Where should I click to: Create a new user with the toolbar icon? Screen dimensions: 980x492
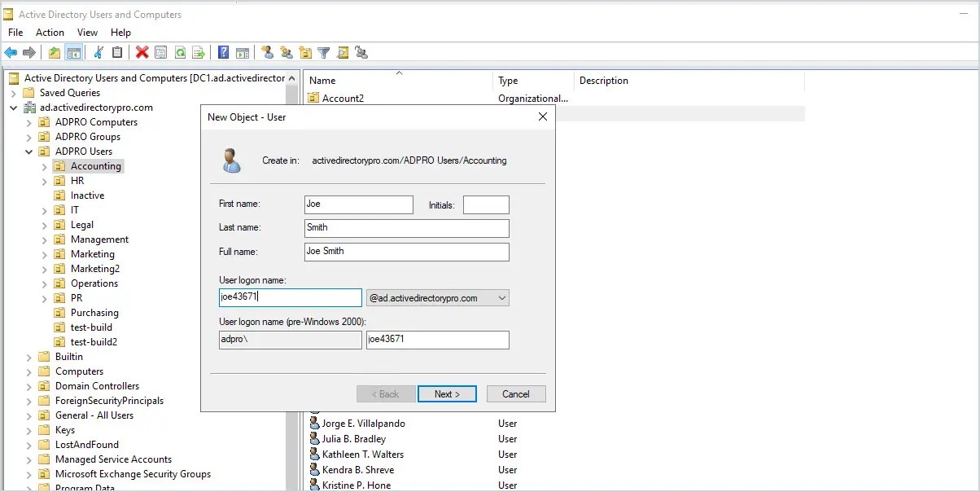pos(267,51)
